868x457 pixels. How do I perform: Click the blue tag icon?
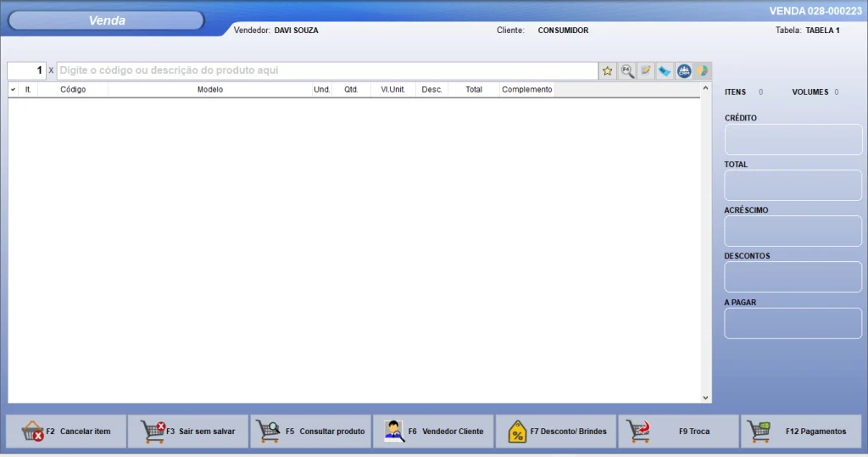pos(665,71)
